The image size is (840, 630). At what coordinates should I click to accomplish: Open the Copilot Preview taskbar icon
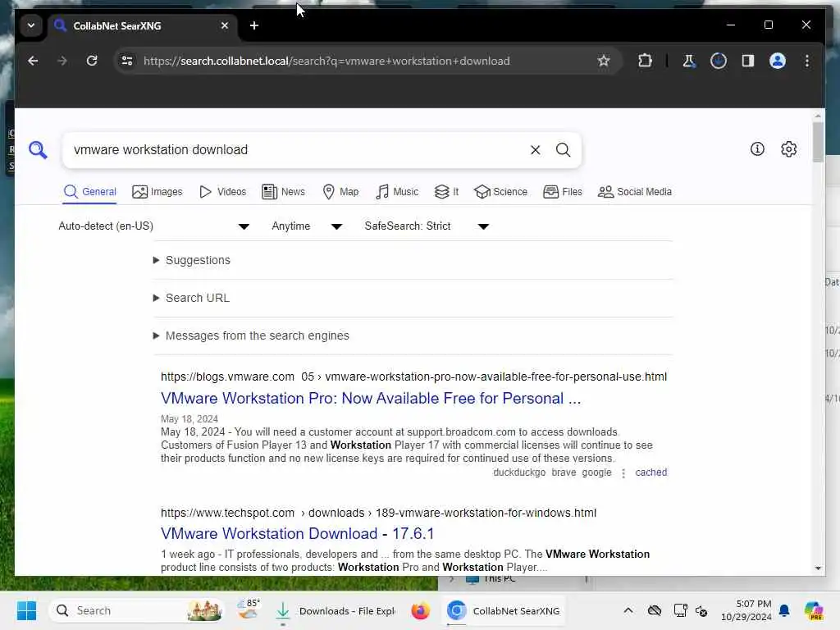tap(814, 610)
